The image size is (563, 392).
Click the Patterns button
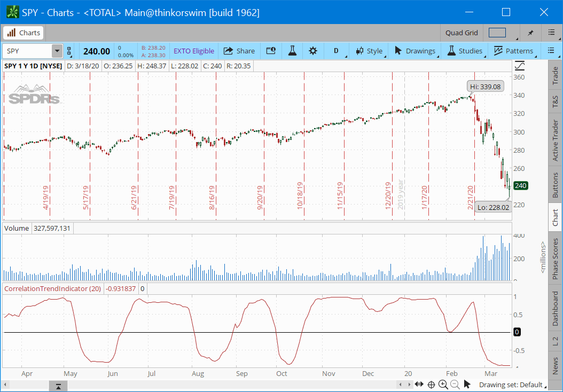pyautogui.click(x=513, y=51)
